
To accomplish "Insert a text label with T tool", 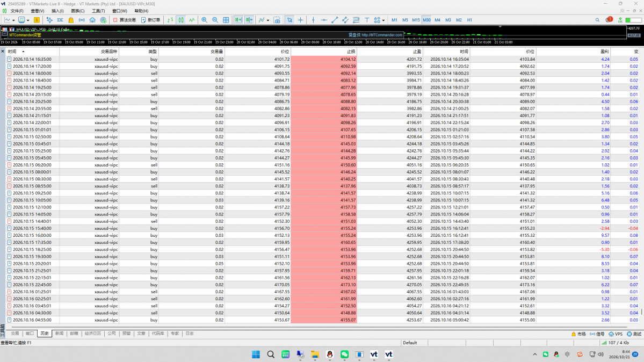I will pyautogui.click(x=367, y=20).
